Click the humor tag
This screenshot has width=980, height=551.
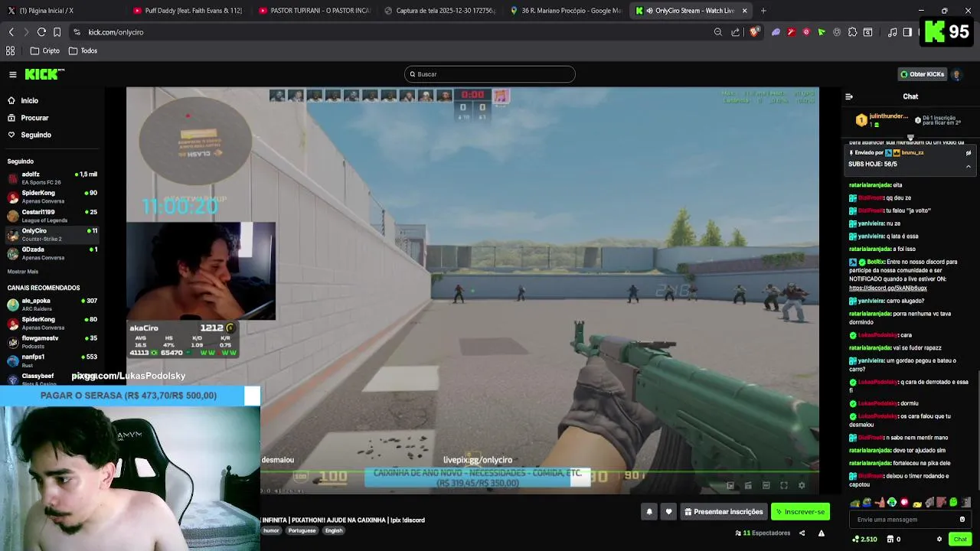pos(271,530)
